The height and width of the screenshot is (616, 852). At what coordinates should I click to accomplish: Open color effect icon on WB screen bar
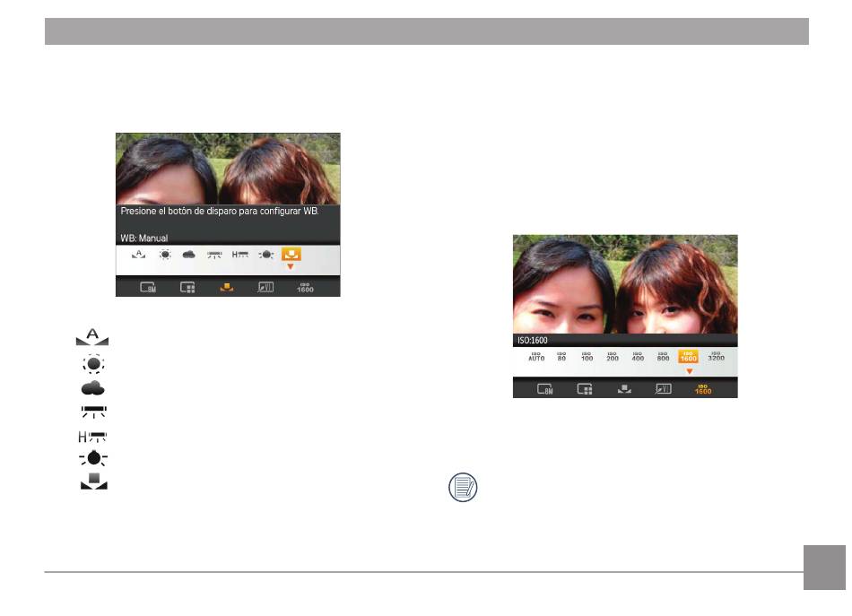[x=265, y=287]
